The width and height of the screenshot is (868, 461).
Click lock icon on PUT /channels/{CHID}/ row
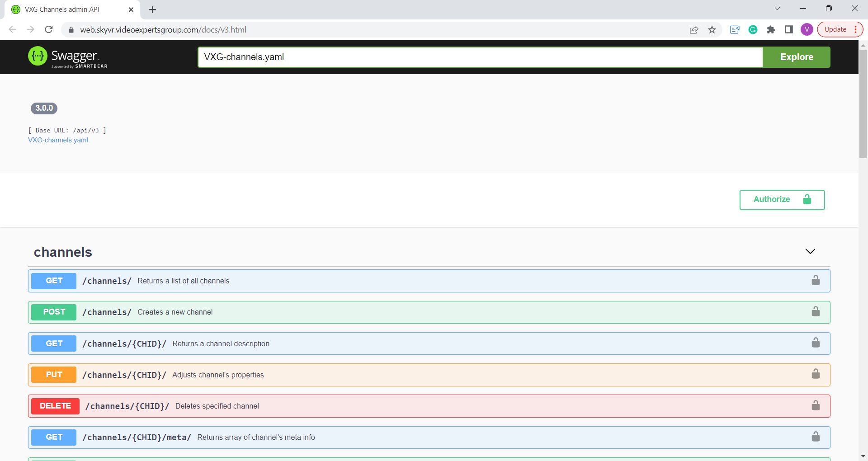[x=816, y=374]
